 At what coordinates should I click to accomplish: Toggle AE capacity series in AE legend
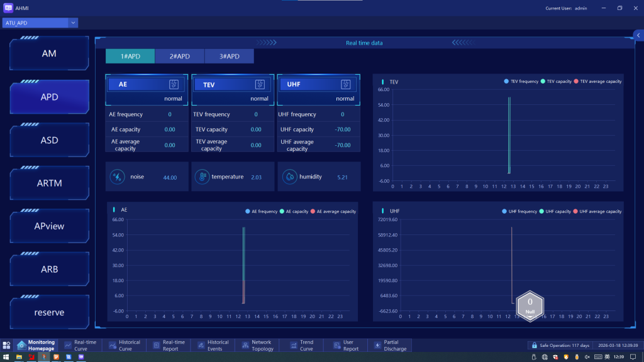(x=294, y=212)
